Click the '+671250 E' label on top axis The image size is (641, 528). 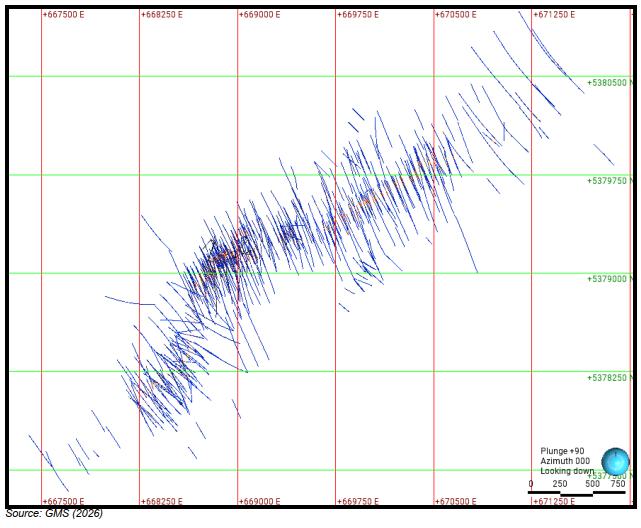point(554,15)
